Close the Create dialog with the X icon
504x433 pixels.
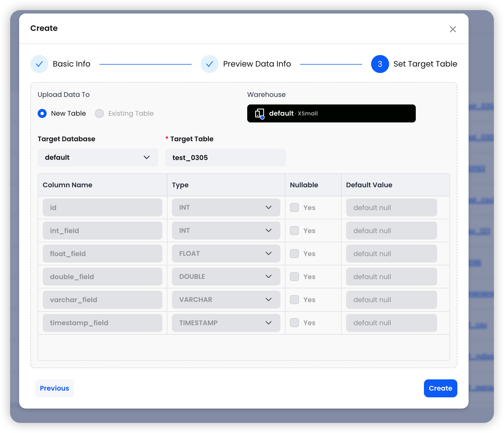tap(453, 29)
